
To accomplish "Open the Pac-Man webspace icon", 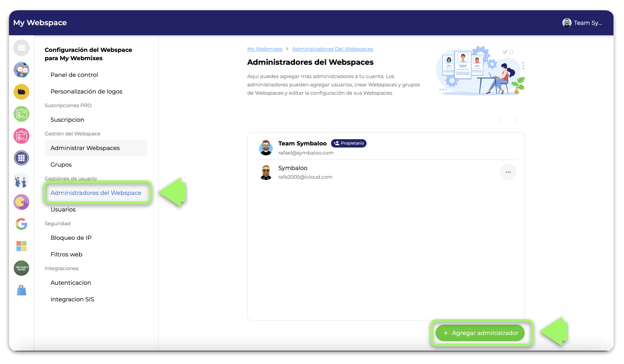I will [x=21, y=202].
